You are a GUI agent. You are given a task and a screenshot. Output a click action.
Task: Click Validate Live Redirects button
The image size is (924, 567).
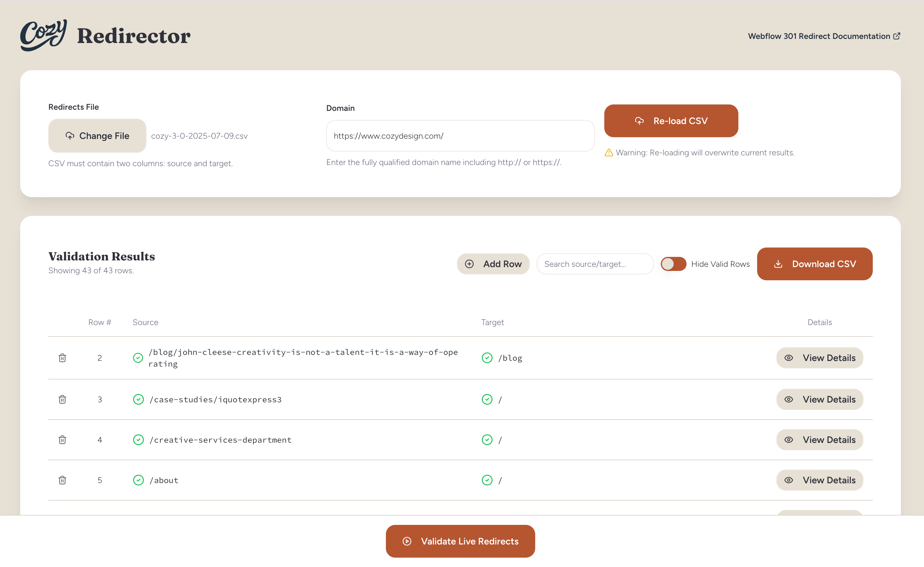point(460,541)
